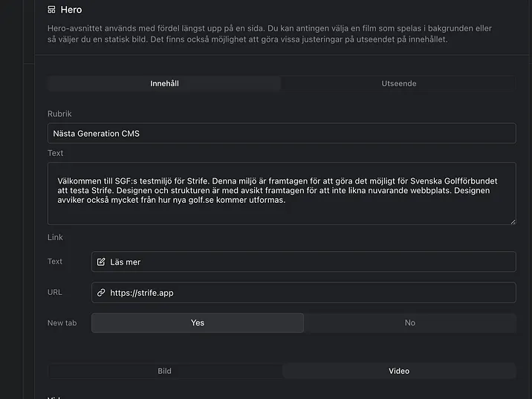This screenshot has height=399, width=532.
Task: Click the pencil icon in the Läs mer field
Action: tap(101, 262)
